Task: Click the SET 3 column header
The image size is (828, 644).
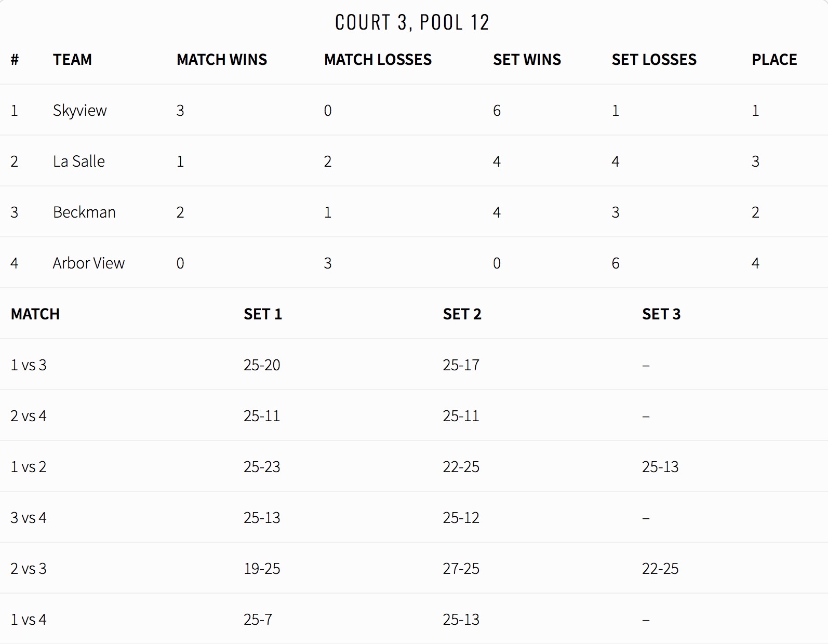Action: pyautogui.click(x=661, y=314)
